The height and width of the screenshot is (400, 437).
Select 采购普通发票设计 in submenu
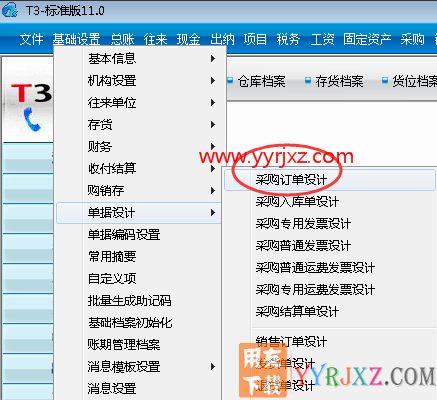330,246
